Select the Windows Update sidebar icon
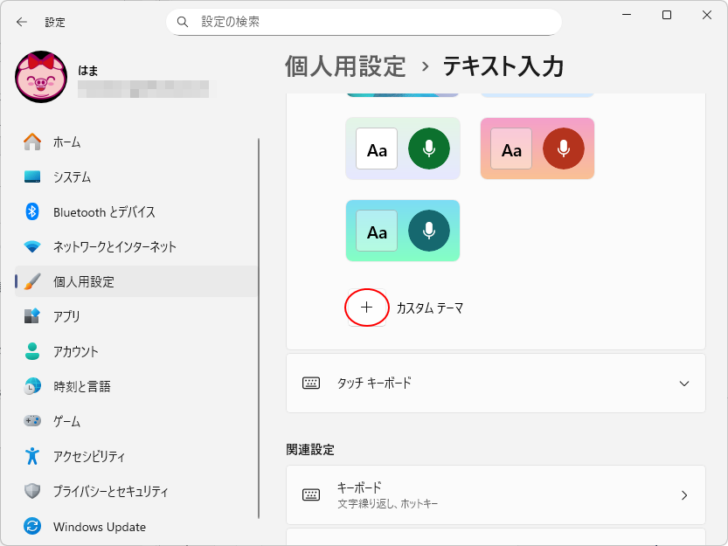This screenshot has height=546, width=728. (x=33, y=526)
